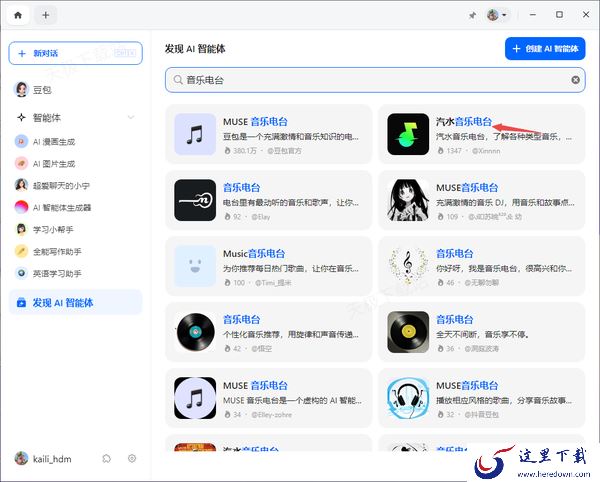
Task: Click description 充满激情的音乐 DJ
Action: pos(505,202)
